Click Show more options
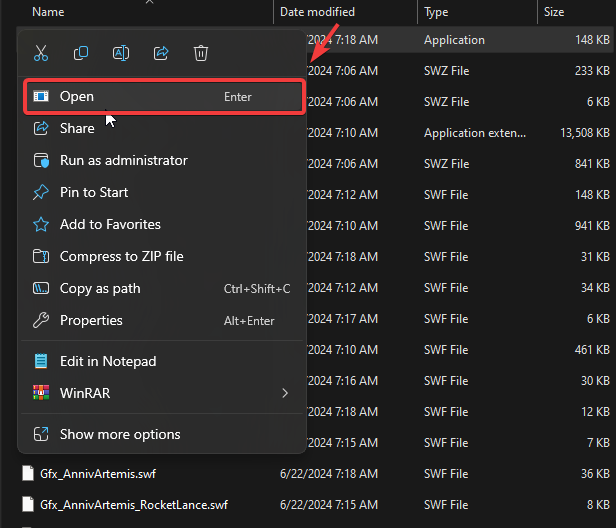The width and height of the screenshot is (616, 528). tap(120, 434)
